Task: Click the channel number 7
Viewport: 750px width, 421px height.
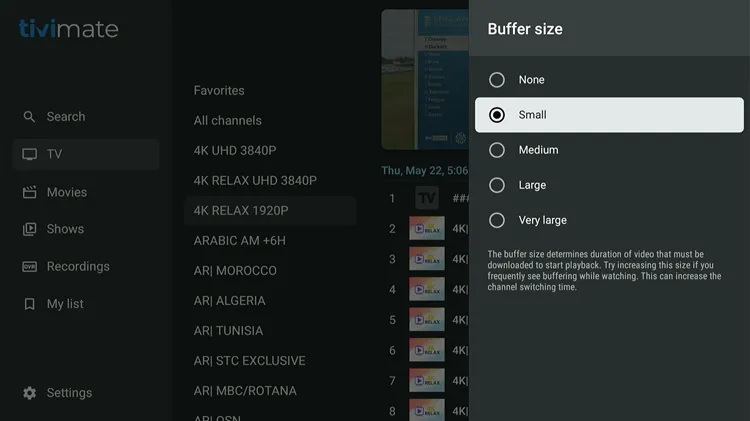Action: [x=392, y=381]
